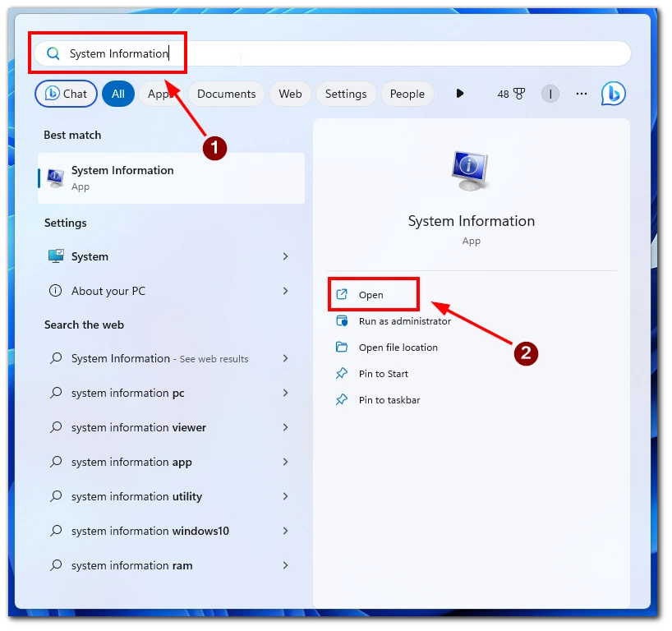Click the search magnifier icon in search box
The width and height of the screenshot is (672, 631).
(53, 53)
